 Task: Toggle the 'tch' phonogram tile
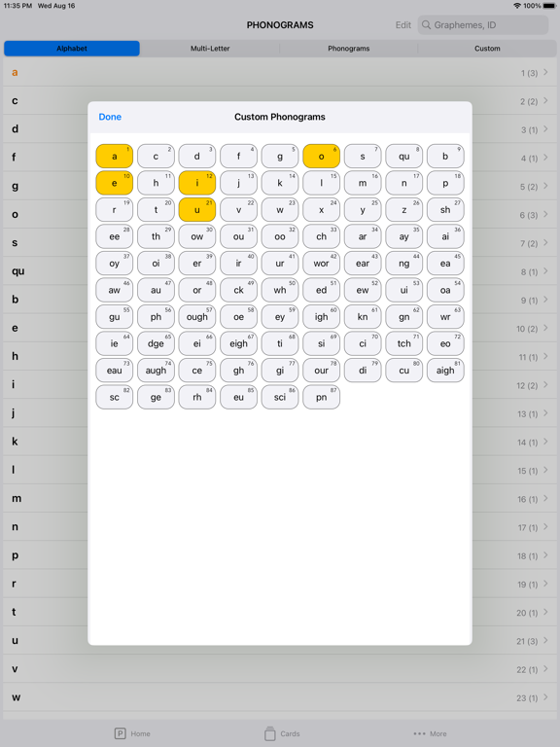(404, 343)
